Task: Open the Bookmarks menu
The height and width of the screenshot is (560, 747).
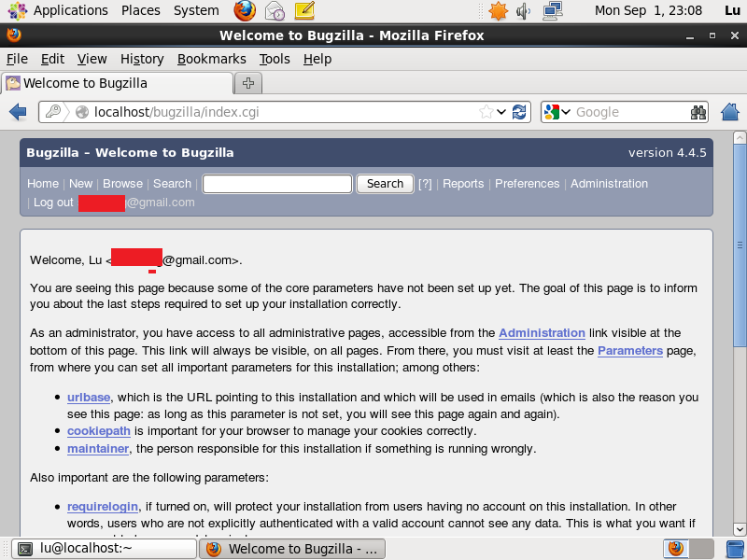Action: 212,59
